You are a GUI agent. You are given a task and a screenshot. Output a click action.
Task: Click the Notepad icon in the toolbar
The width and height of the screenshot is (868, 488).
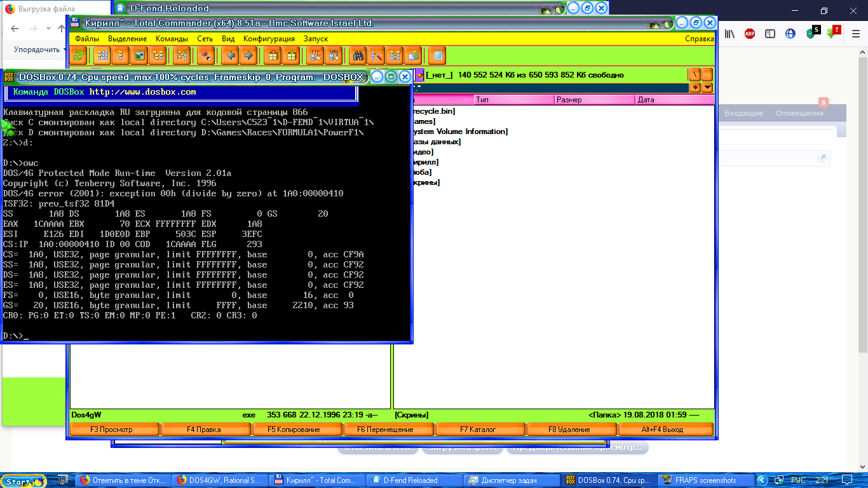point(437,56)
